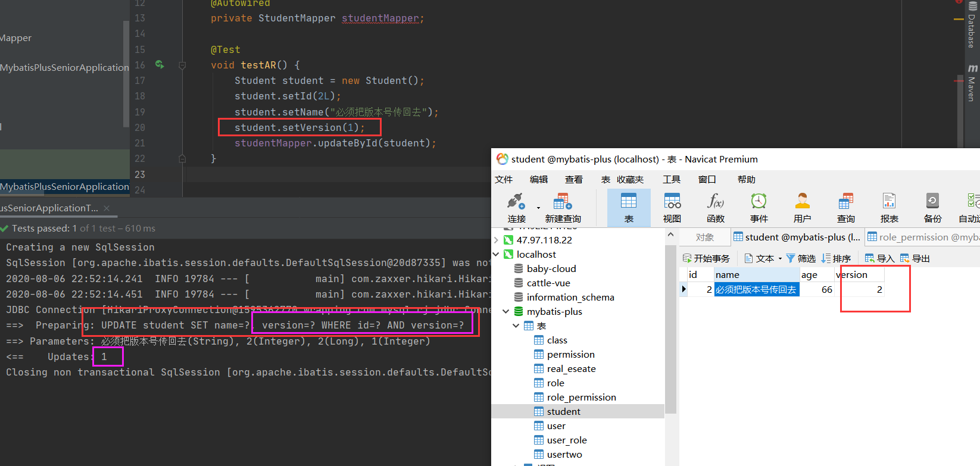Open the Query toolbar icon
The image size is (980, 466).
(846, 208)
